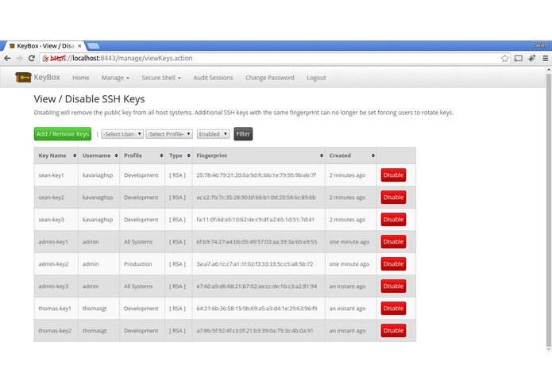Expand the Secure Shell menu

(x=161, y=78)
